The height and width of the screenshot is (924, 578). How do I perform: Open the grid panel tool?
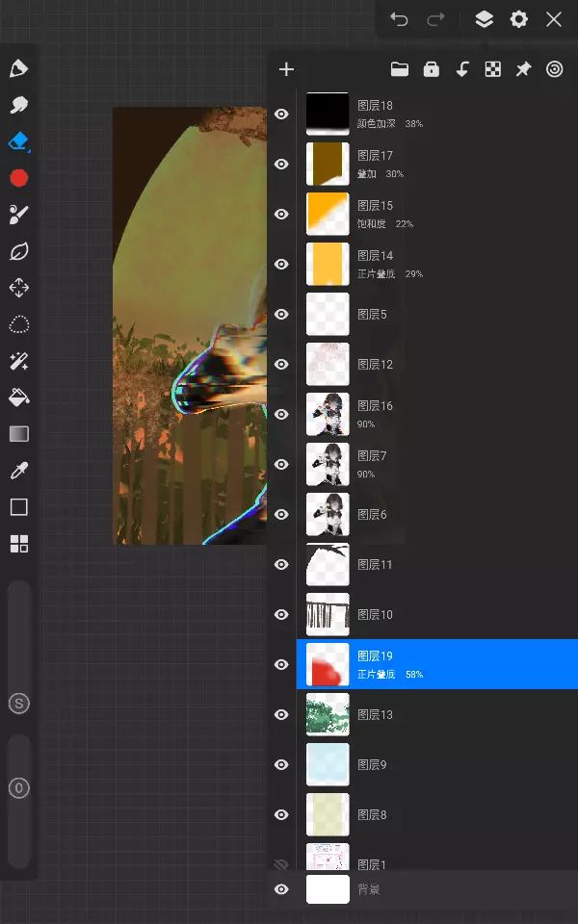[x=19, y=544]
